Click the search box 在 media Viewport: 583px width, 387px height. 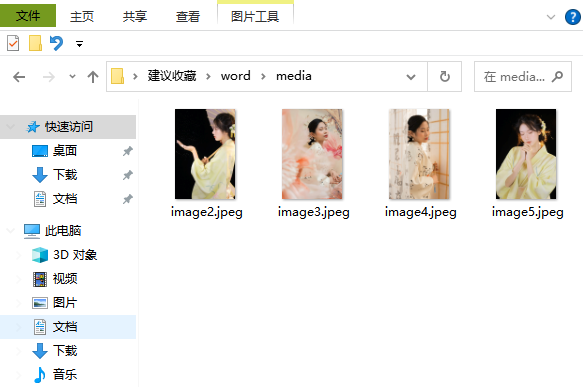click(523, 77)
